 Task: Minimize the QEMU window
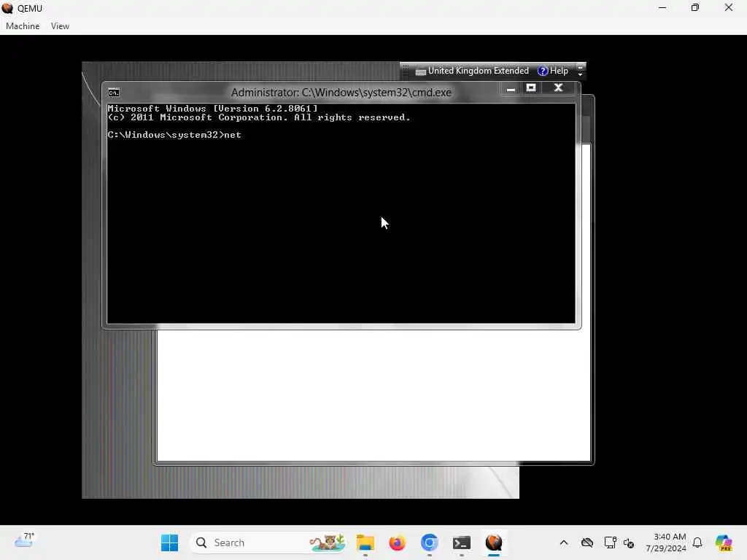click(x=662, y=7)
